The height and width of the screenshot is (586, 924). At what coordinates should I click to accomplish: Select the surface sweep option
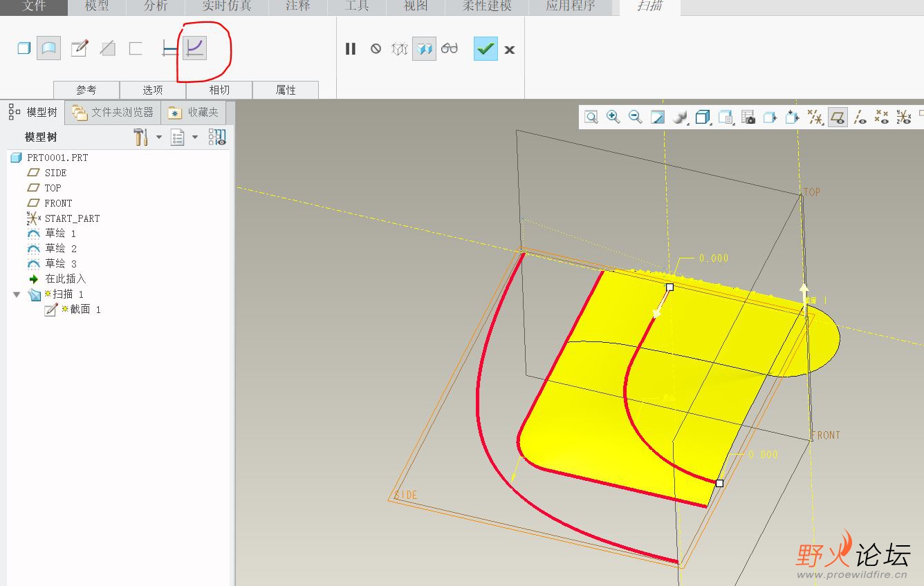(48, 48)
